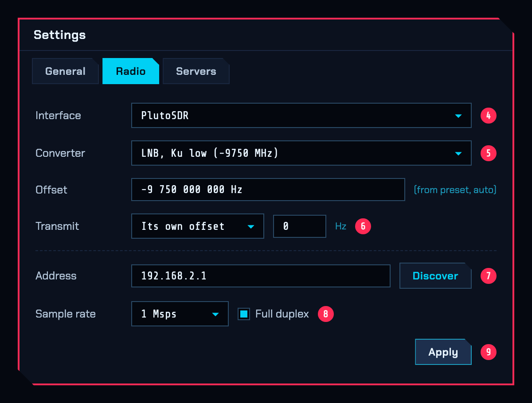Click the Address label
The width and height of the screenshot is (532, 403).
[56, 276]
